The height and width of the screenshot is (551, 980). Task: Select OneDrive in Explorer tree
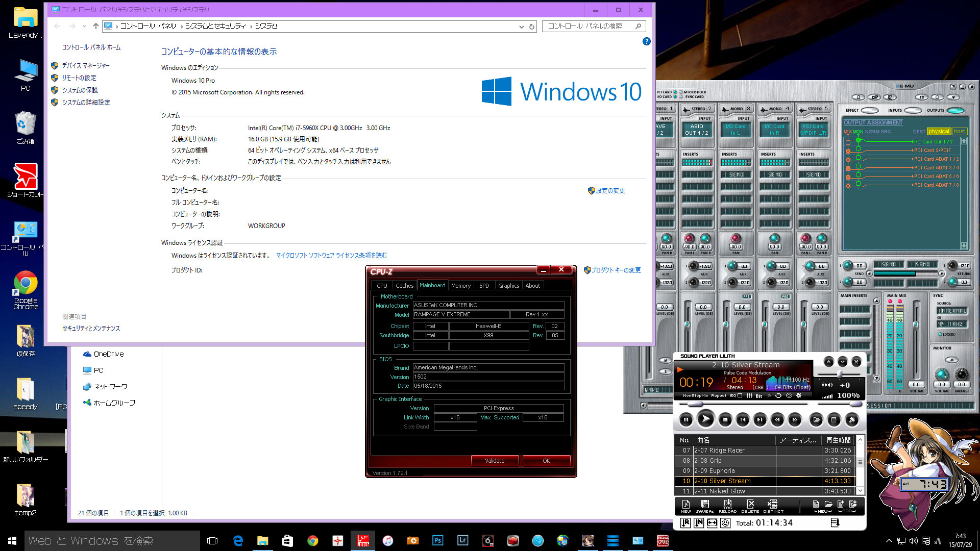click(x=104, y=354)
